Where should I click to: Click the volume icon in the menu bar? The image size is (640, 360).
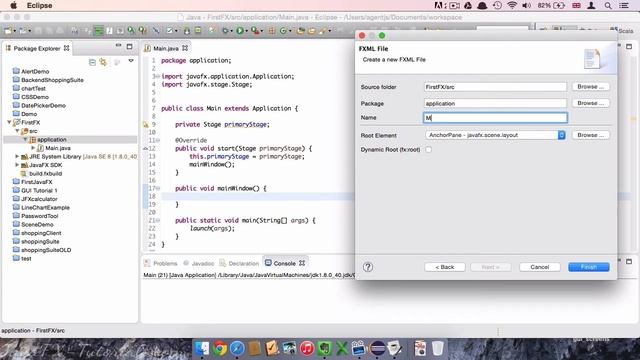(x=527, y=5)
